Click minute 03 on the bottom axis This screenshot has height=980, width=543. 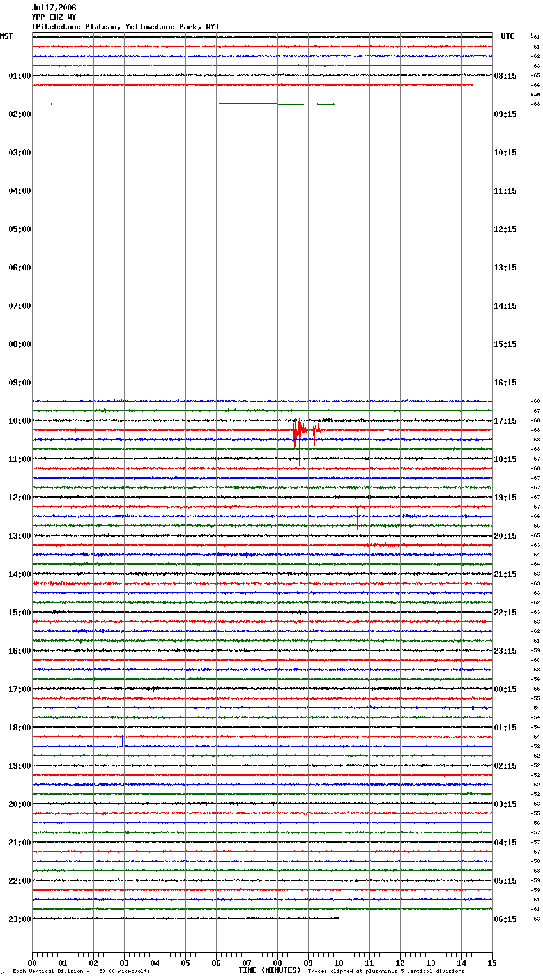pyautogui.click(x=124, y=963)
